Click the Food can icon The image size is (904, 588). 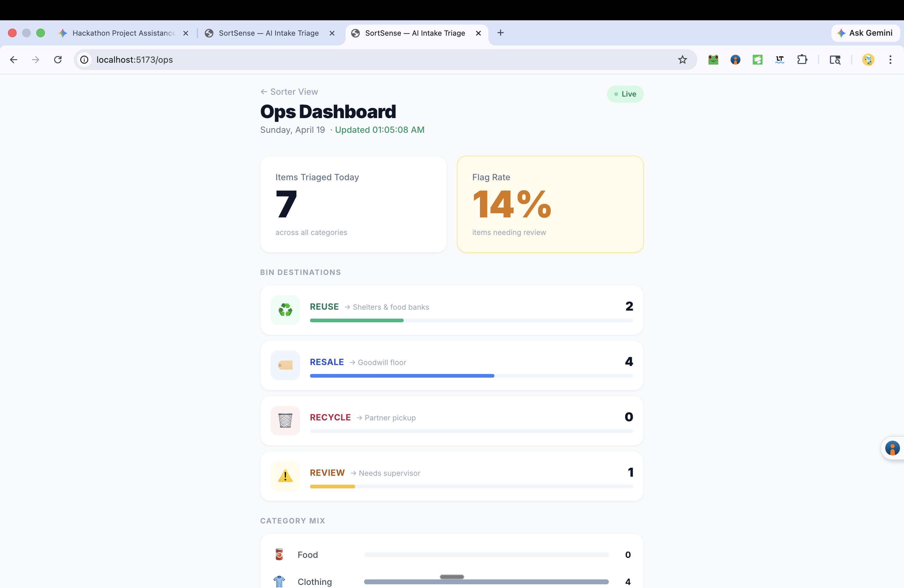279,554
